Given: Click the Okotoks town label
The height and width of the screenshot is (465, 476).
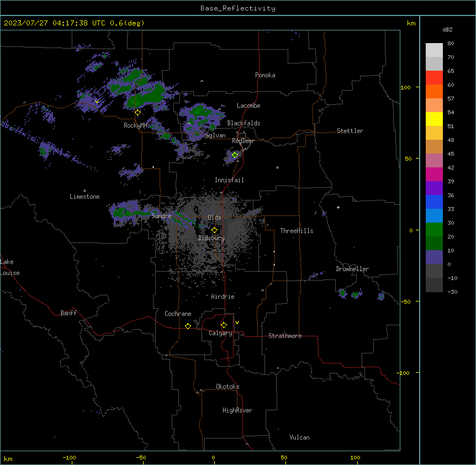Looking at the screenshot, I should point(228,387).
